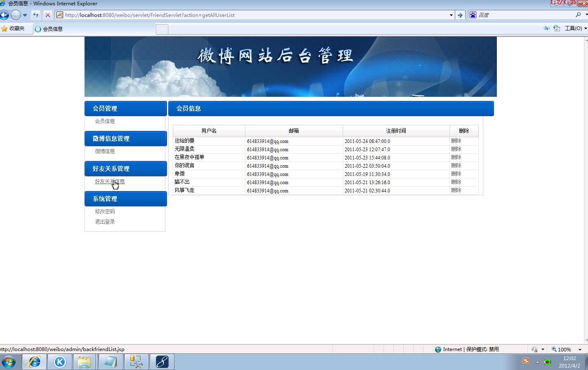The height and width of the screenshot is (370, 588).
Task: Delete user 你的谎言 via 删除
Action: [x=456, y=166]
